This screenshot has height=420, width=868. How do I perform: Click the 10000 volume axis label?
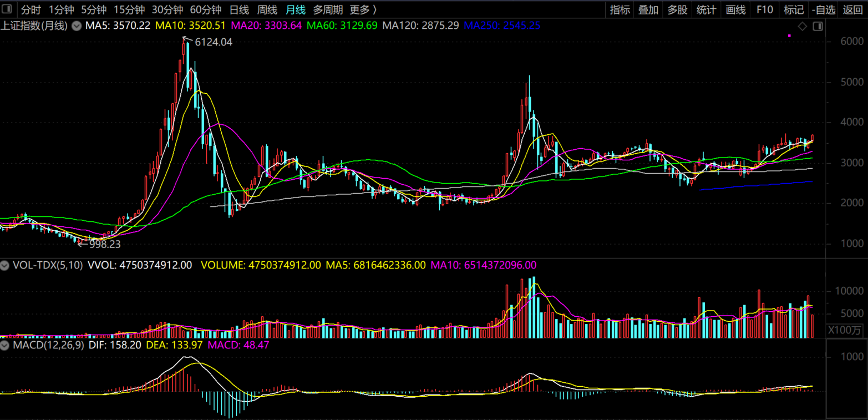pos(850,291)
